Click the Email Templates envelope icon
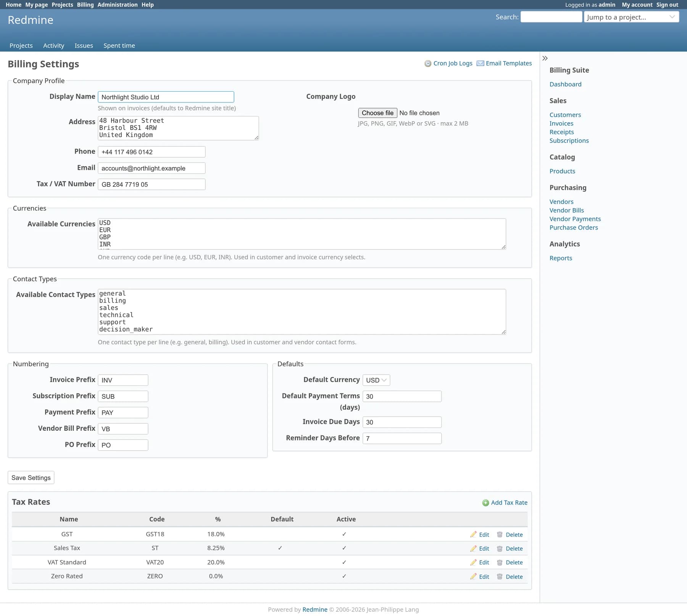The height and width of the screenshot is (616, 687). [x=480, y=63]
